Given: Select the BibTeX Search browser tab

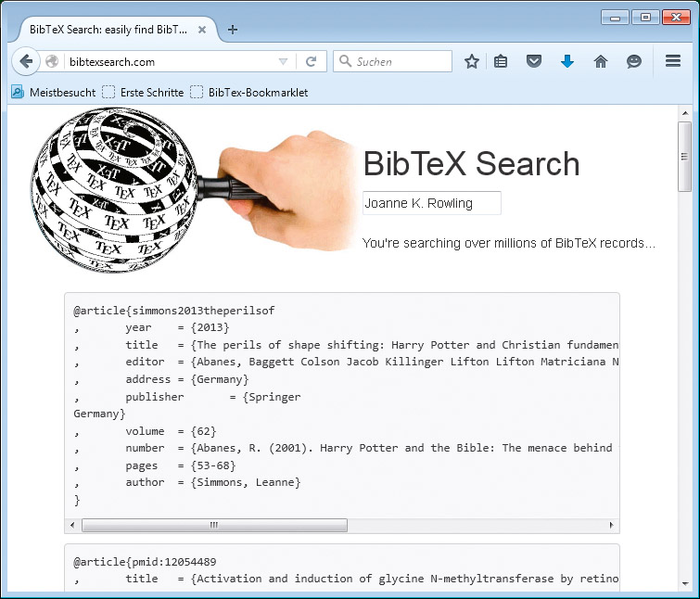Looking at the screenshot, I should (107, 30).
